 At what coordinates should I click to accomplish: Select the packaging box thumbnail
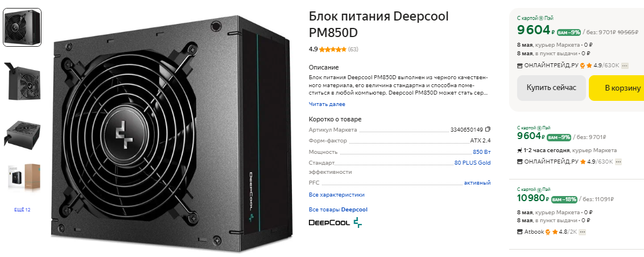[22, 177]
